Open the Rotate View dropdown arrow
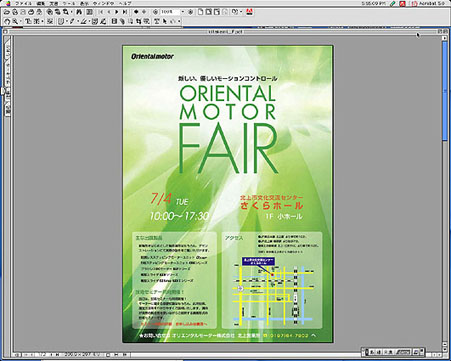Viewport: 451px width, 361px height. [x=241, y=12]
